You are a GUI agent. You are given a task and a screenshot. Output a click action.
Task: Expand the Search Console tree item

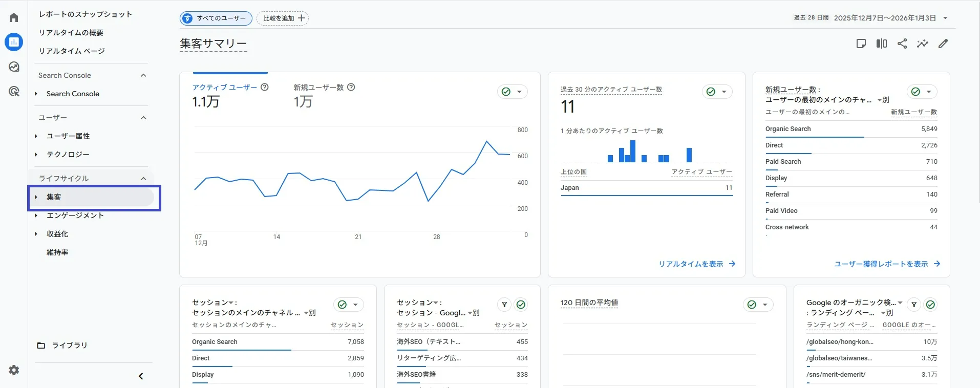point(36,94)
